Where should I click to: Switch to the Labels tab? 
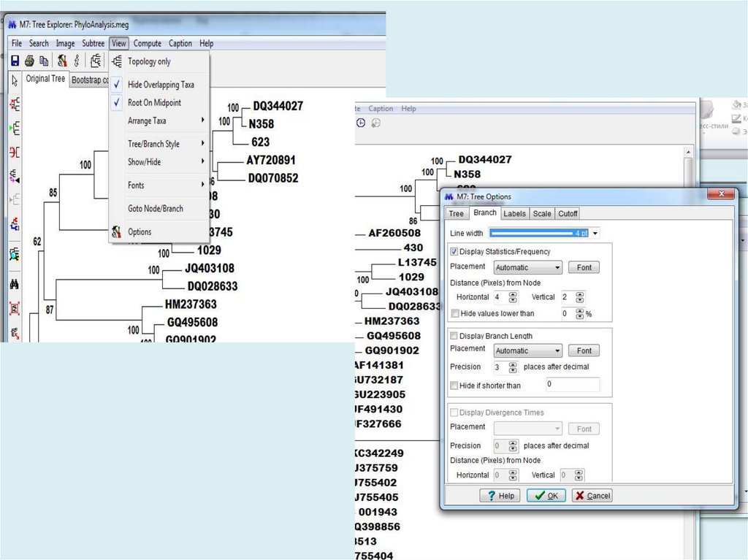click(514, 214)
